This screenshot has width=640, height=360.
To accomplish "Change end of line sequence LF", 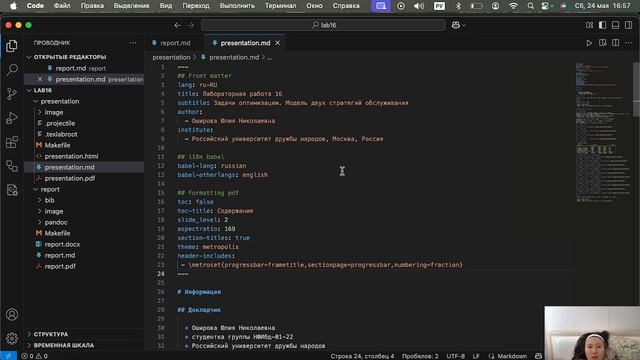I will coord(476,356).
